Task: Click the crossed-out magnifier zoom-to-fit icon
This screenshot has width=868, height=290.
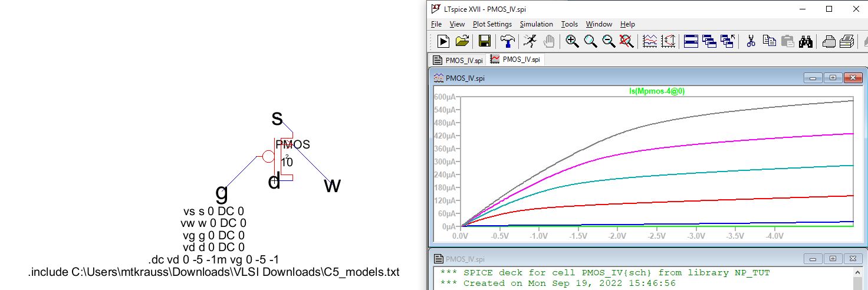Action: [627, 41]
